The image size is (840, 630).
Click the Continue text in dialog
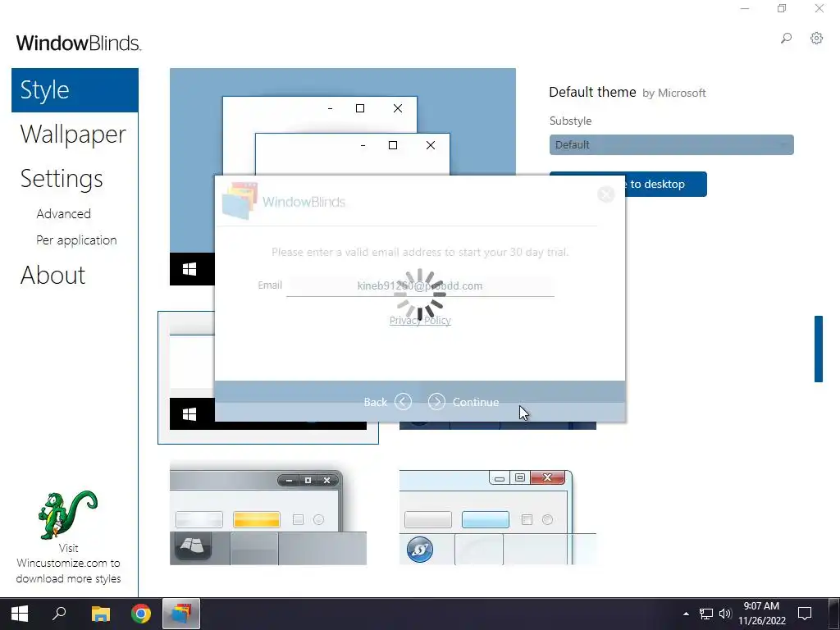point(476,402)
